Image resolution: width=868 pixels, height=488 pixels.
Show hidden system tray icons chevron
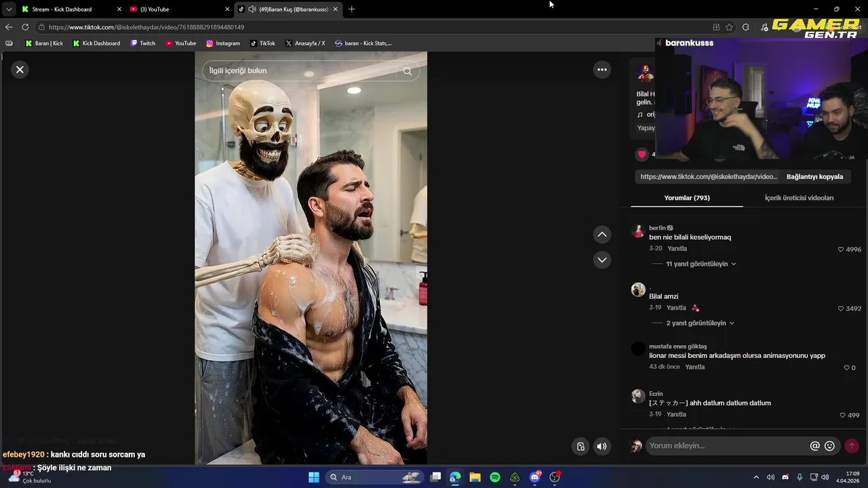(756, 477)
